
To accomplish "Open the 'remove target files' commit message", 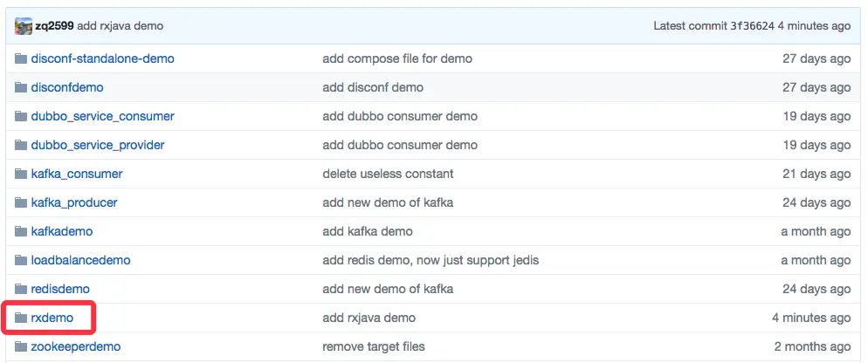I will click(374, 347).
